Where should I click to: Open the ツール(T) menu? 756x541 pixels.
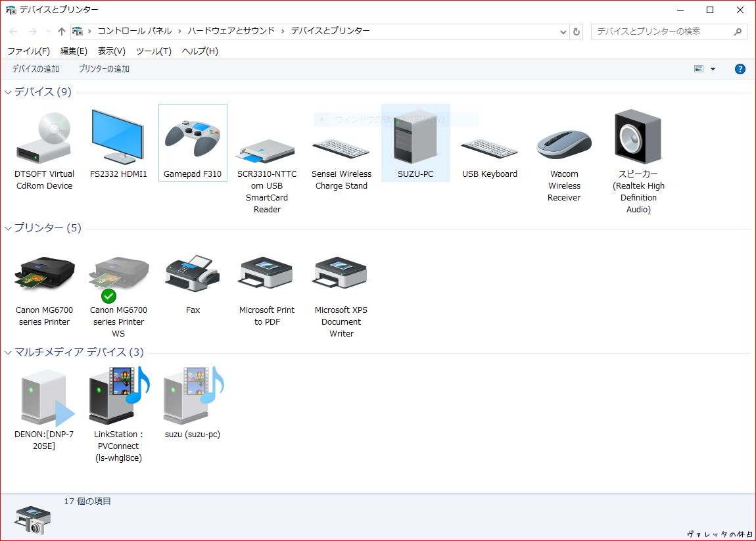pyautogui.click(x=153, y=51)
